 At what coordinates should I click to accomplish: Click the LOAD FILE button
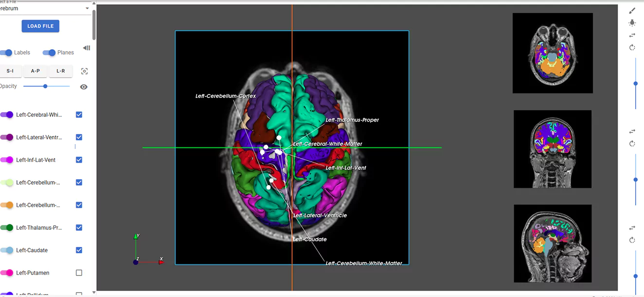40,26
